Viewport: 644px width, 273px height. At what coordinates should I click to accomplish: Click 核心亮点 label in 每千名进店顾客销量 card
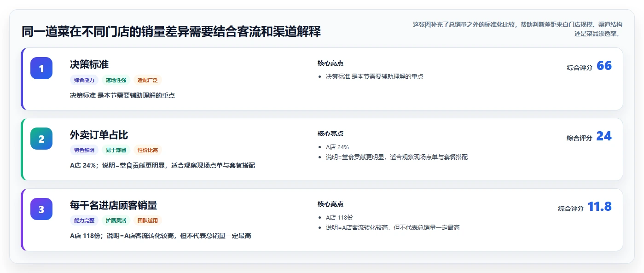tap(331, 204)
